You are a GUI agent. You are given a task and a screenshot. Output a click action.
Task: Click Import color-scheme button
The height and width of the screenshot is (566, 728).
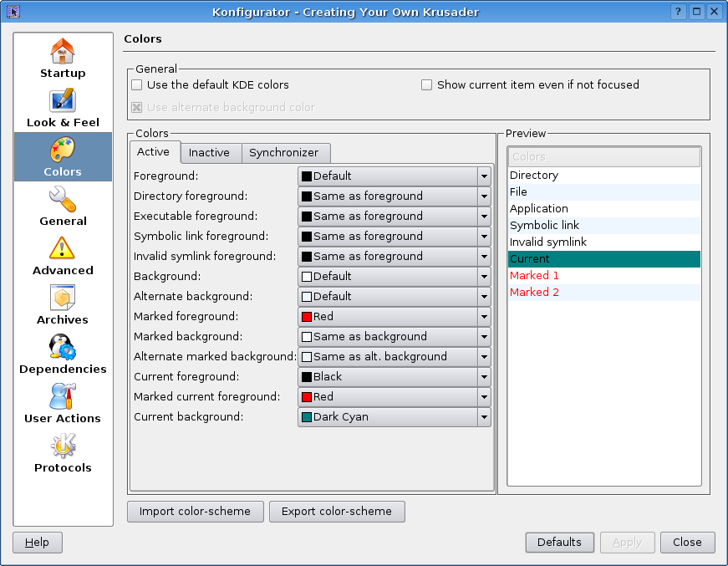[195, 511]
